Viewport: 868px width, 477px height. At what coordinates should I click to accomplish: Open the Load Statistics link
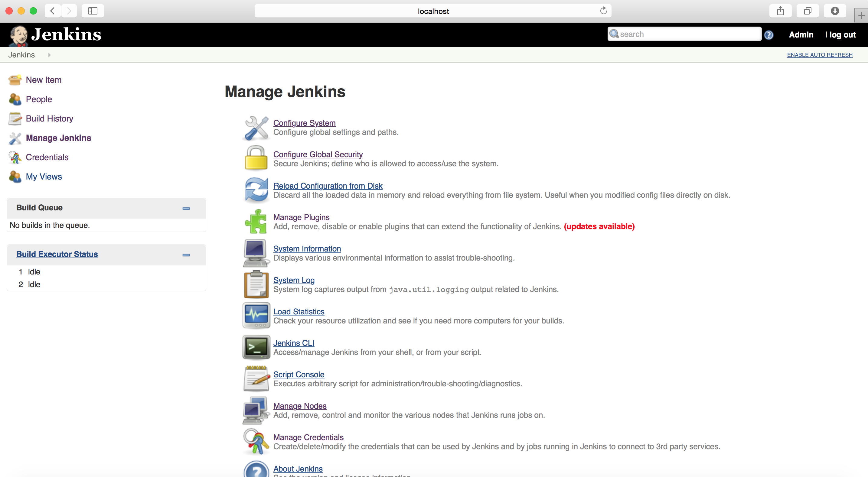pos(299,312)
